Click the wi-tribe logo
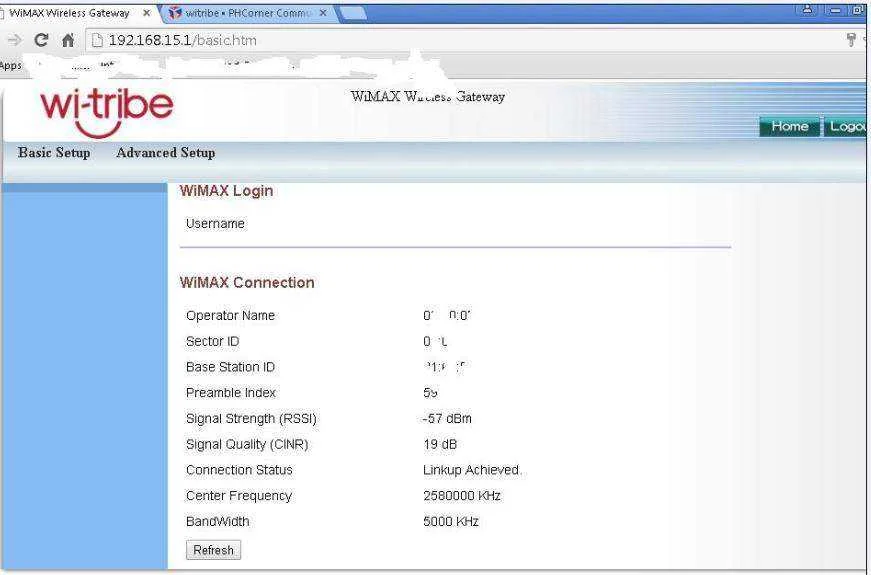871x575 pixels. tap(107, 112)
